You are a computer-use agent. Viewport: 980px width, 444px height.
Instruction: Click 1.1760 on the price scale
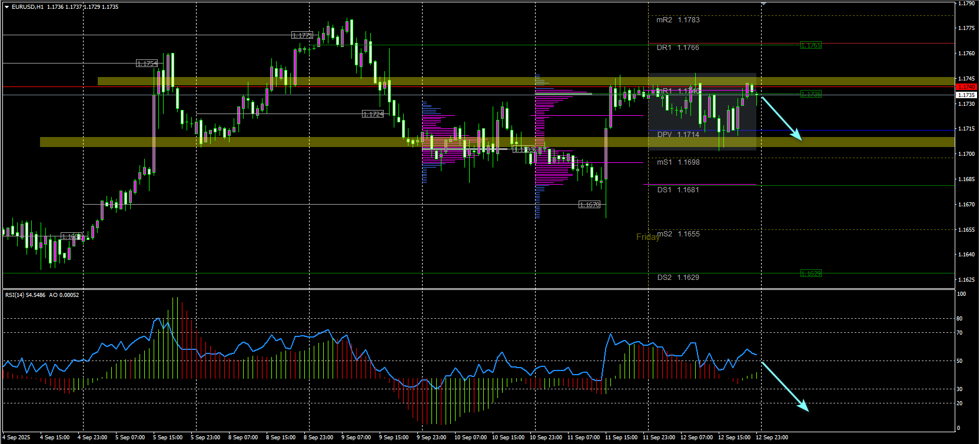pyautogui.click(x=966, y=54)
